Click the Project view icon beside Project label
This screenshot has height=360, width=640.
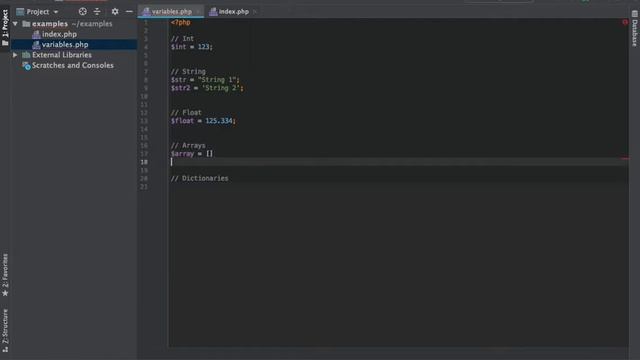coord(20,12)
